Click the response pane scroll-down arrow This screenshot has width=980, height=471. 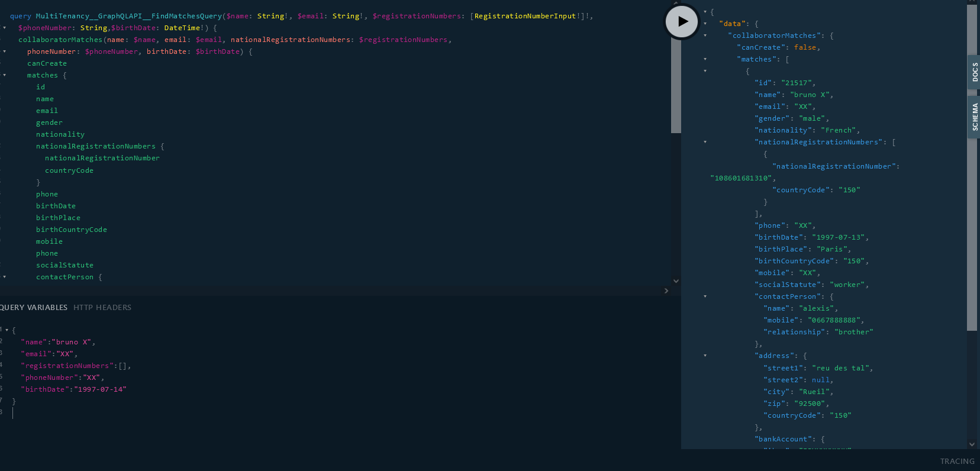(x=972, y=444)
